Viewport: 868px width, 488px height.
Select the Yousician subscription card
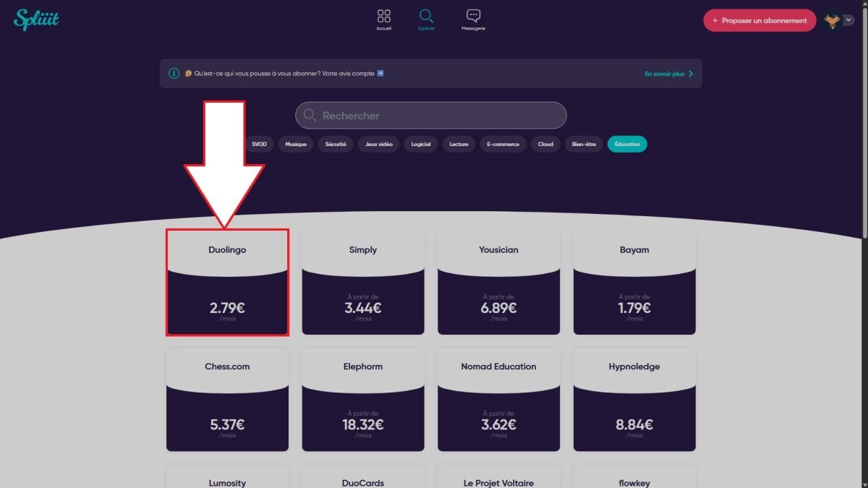pos(498,283)
